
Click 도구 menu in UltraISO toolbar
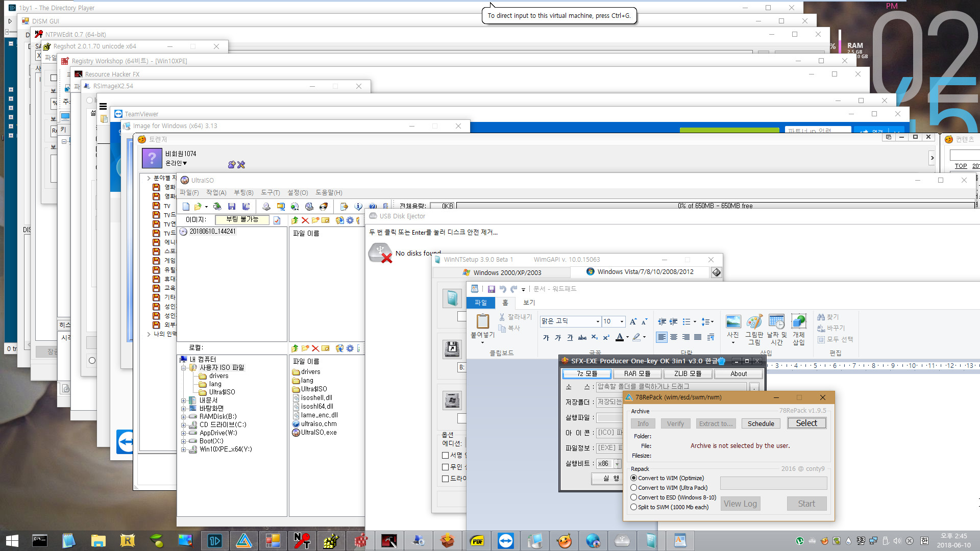269,192
